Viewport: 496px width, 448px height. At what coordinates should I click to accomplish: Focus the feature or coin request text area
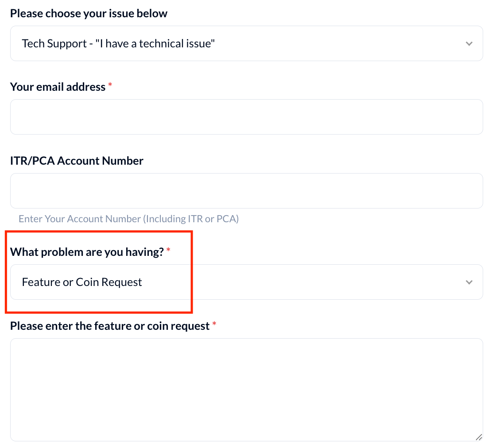pyautogui.click(x=246, y=390)
